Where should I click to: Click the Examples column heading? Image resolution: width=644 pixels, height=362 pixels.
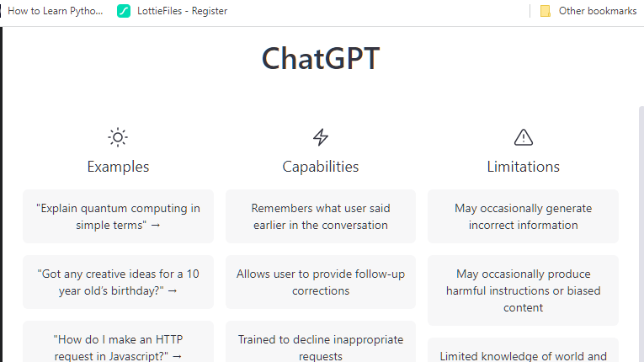coord(118,167)
